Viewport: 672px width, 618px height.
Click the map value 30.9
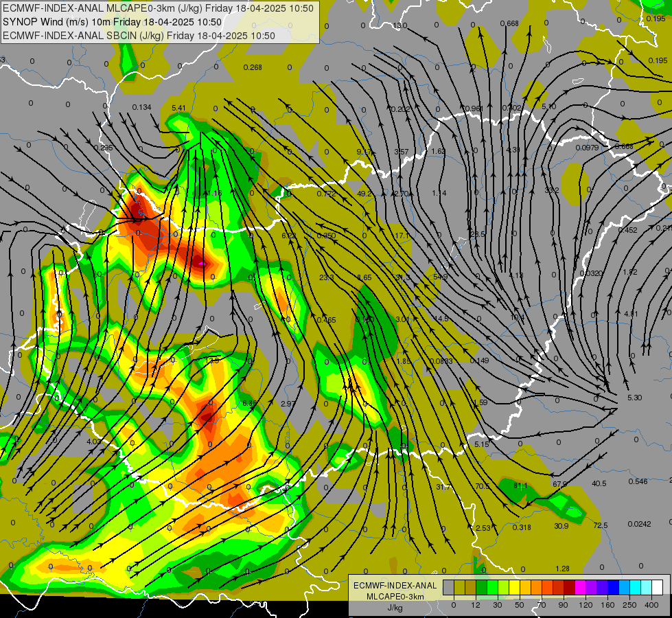[561, 526]
